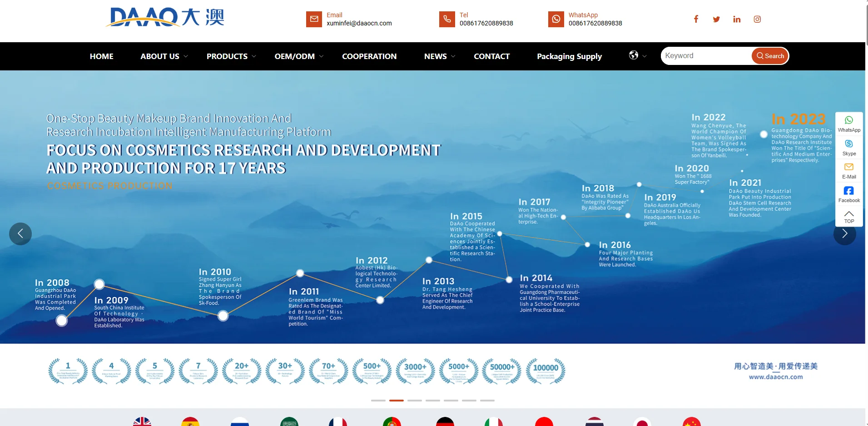Open the Facebook icon in header
868x426 pixels.
click(696, 19)
